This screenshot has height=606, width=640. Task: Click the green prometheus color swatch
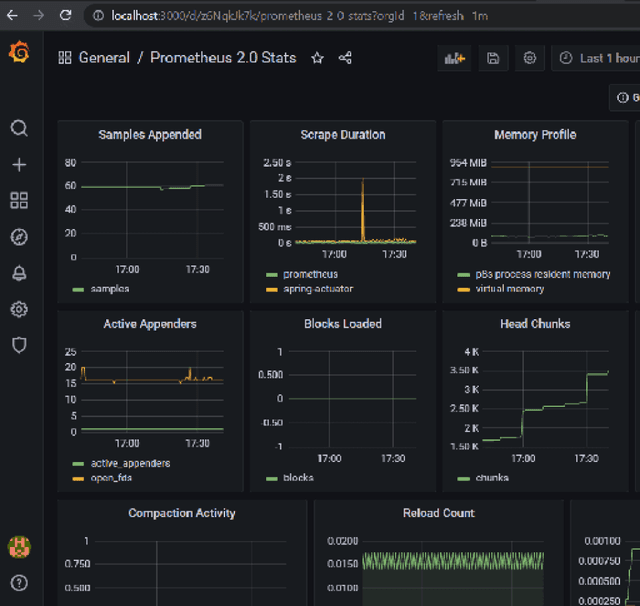point(272,275)
